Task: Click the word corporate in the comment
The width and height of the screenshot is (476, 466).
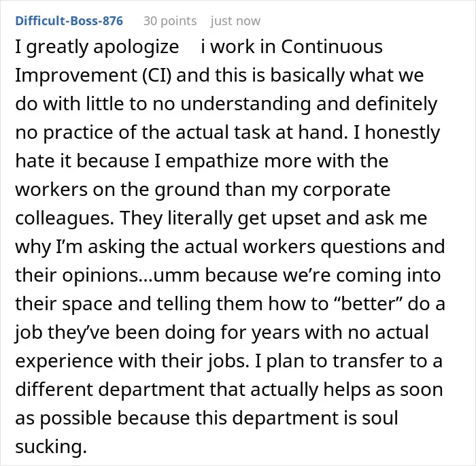Action: [347, 190]
